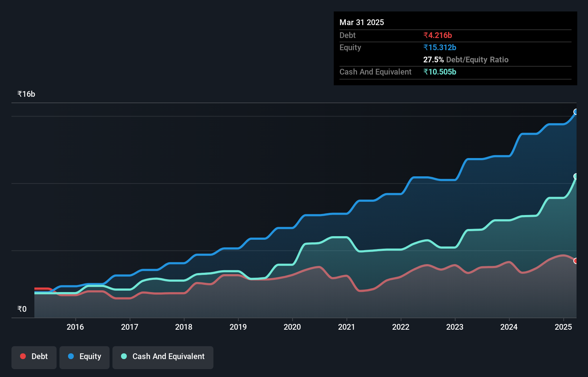Click the 27.5% Debt/Equity Ratio text
The width and height of the screenshot is (588, 377).
point(466,59)
